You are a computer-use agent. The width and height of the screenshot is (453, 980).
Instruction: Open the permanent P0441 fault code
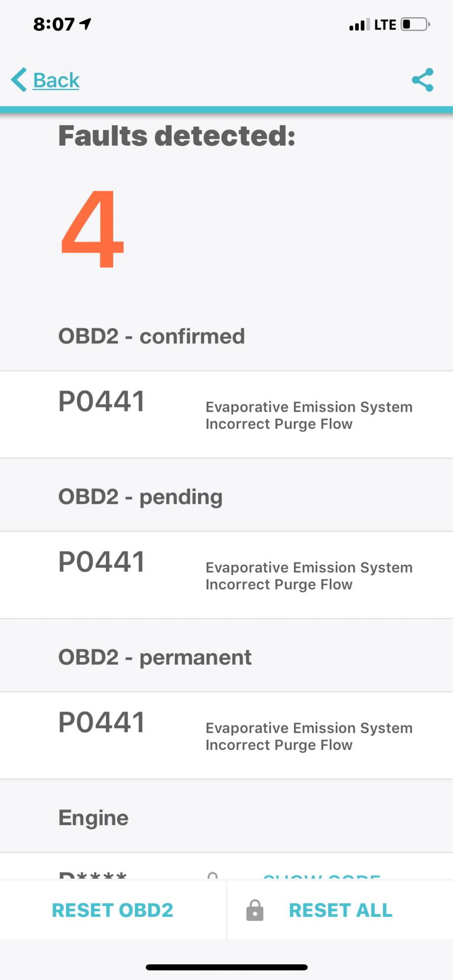[101, 722]
